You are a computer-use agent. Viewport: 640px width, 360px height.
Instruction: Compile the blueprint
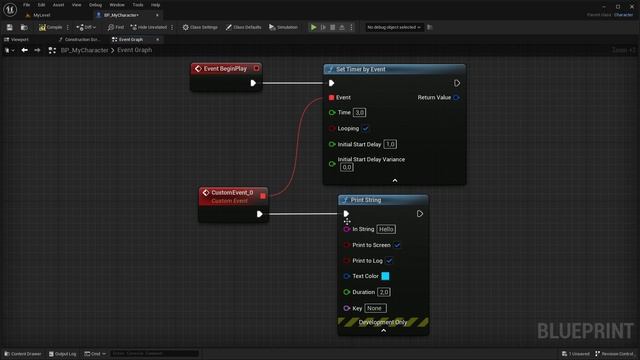coord(51,27)
